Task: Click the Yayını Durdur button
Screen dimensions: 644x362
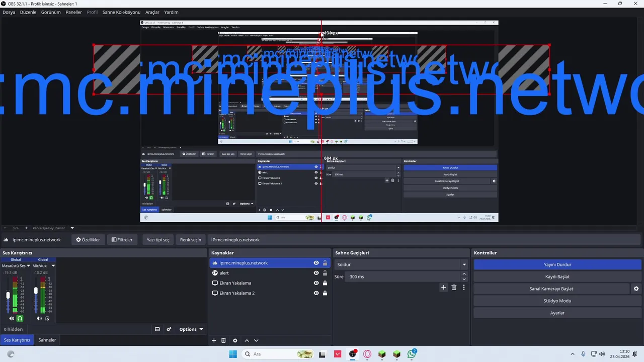Action: [x=557, y=264]
